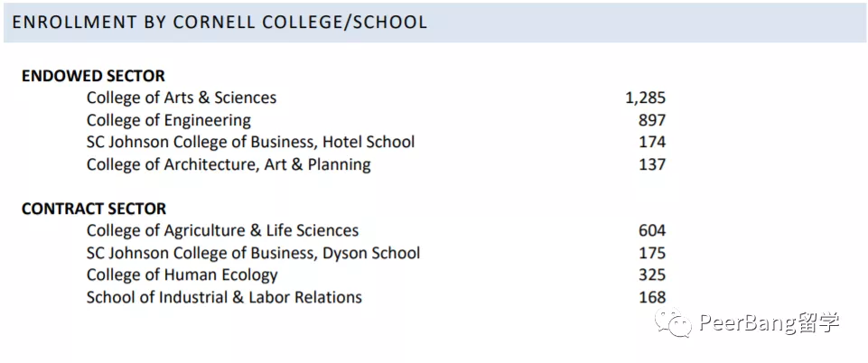Select the 137 enrollment value

coord(651,164)
